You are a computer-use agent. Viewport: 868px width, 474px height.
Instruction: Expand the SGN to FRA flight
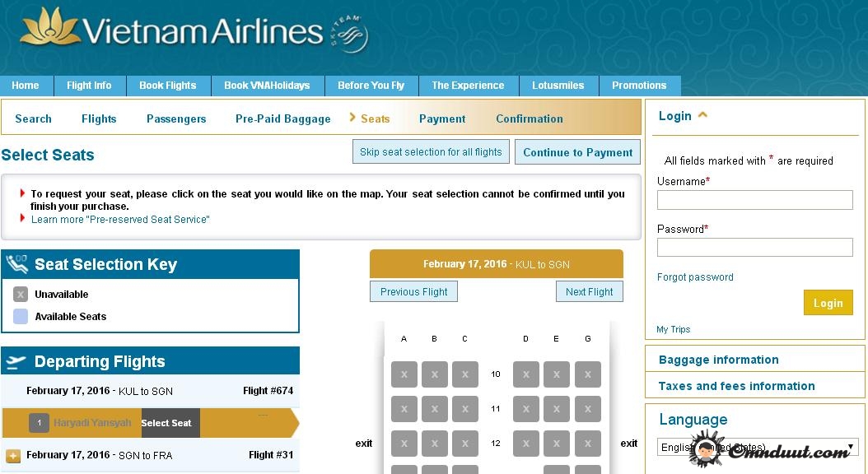click(x=13, y=455)
